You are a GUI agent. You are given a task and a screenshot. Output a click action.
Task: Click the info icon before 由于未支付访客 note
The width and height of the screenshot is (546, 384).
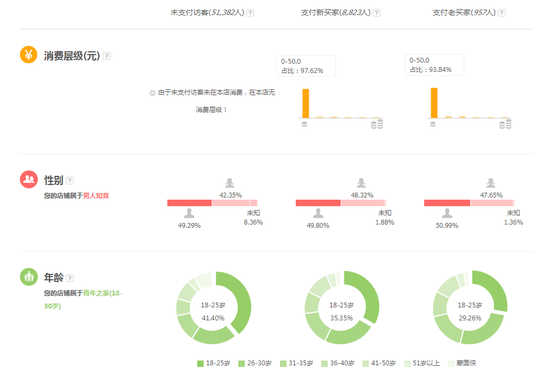pos(152,93)
